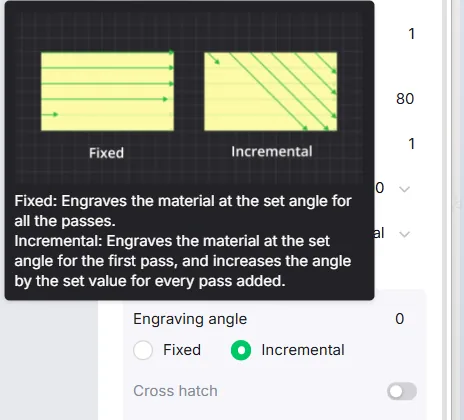Click the value 1 field below the 80 field
The width and height of the screenshot is (464, 420).
[x=411, y=144]
